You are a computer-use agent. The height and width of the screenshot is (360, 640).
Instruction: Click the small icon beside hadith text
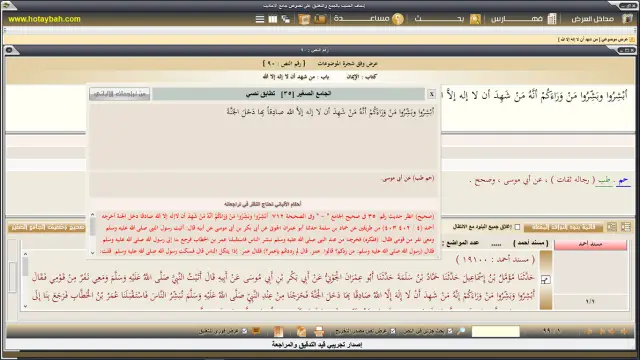545,280
